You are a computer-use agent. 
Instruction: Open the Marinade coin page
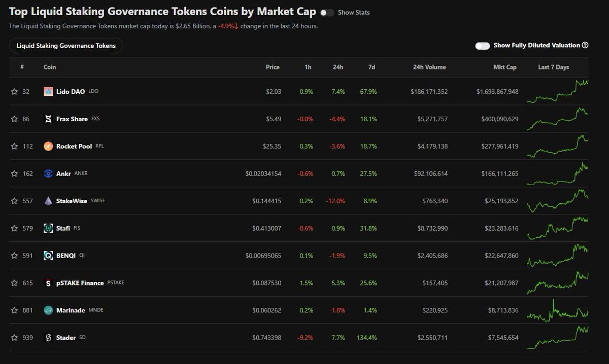pyautogui.click(x=71, y=310)
